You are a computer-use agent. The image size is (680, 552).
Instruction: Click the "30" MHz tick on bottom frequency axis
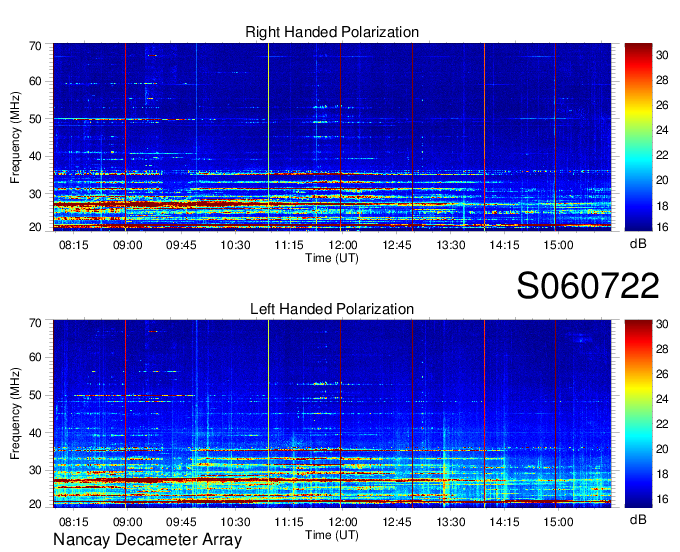36,470
